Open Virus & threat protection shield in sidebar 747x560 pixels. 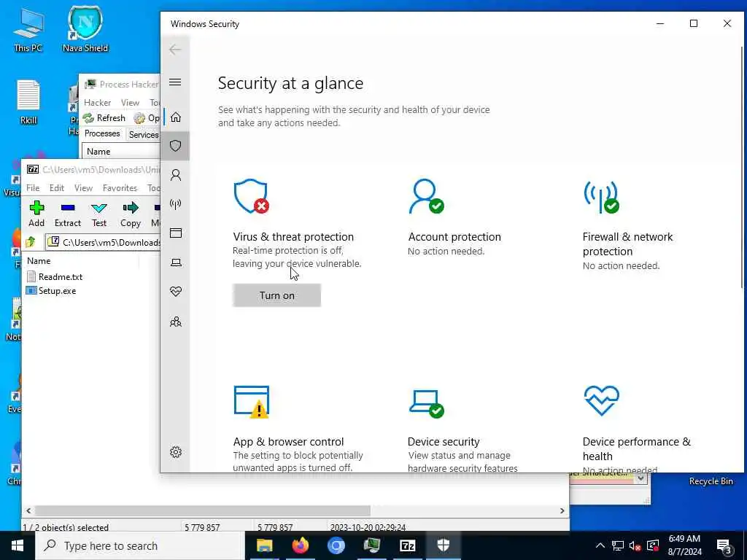(175, 146)
